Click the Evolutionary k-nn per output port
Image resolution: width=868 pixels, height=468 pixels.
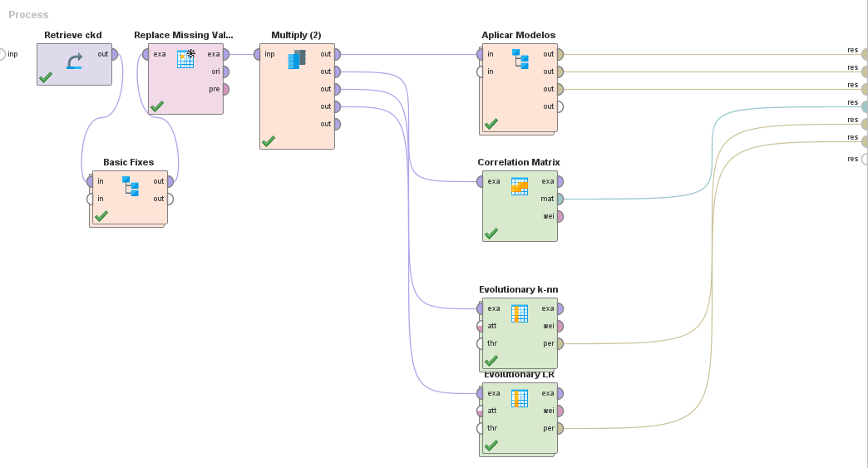tap(559, 343)
